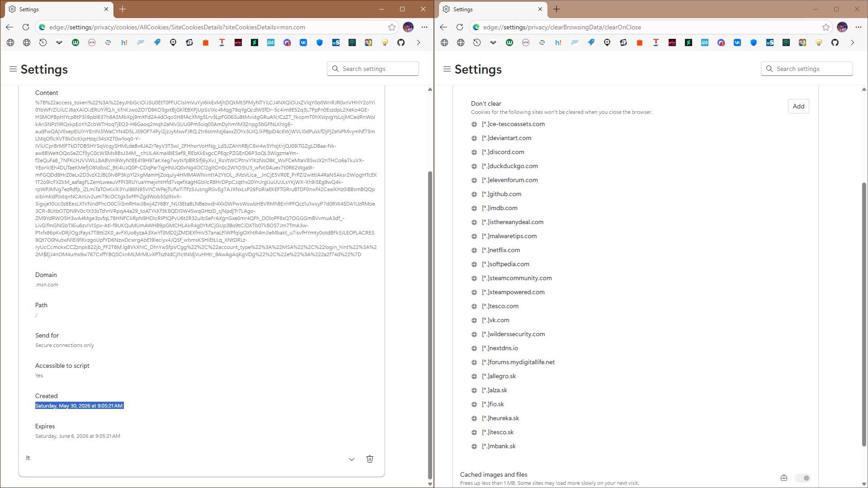Open the orange bag bookmark in the right window

tap(640, 42)
